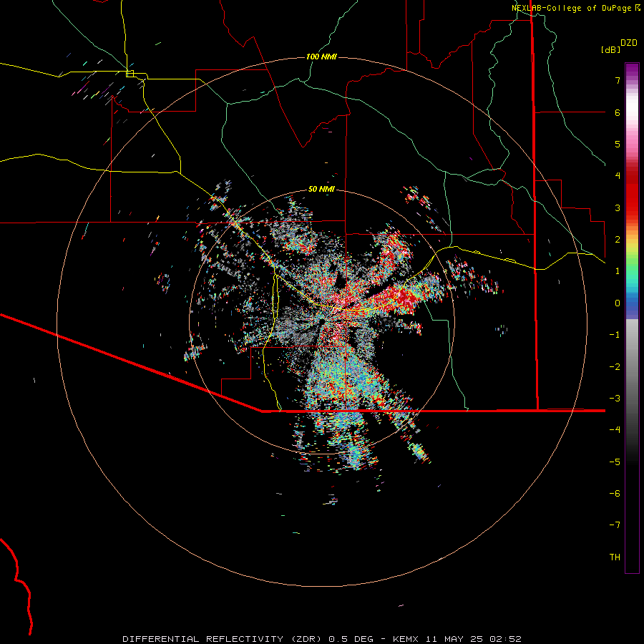This screenshot has height=644, width=644.
Task: Click the 0 value on color scale
Action: [x=618, y=303]
